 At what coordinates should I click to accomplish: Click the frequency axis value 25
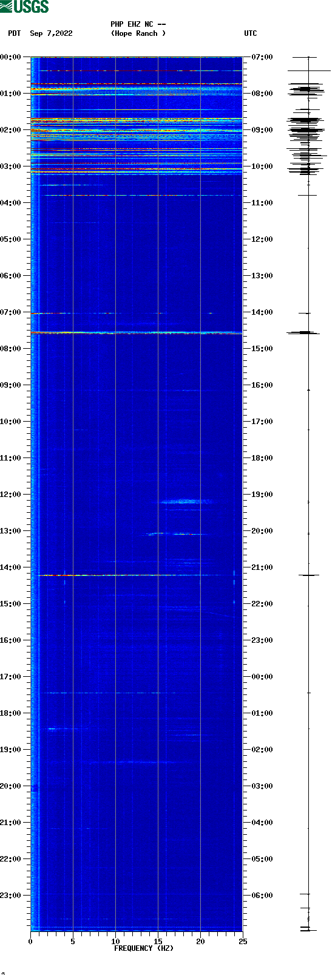click(243, 942)
